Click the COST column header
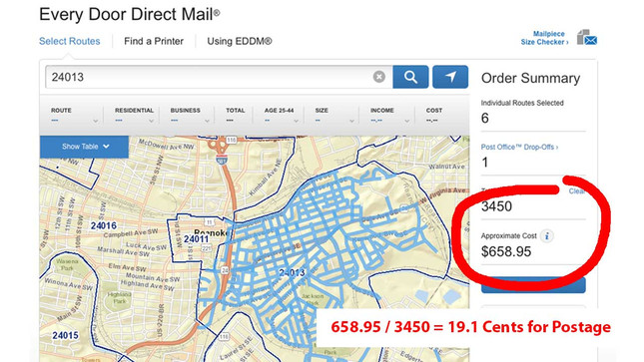The height and width of the screenshot is (362, 644). [x=434, y=111]
